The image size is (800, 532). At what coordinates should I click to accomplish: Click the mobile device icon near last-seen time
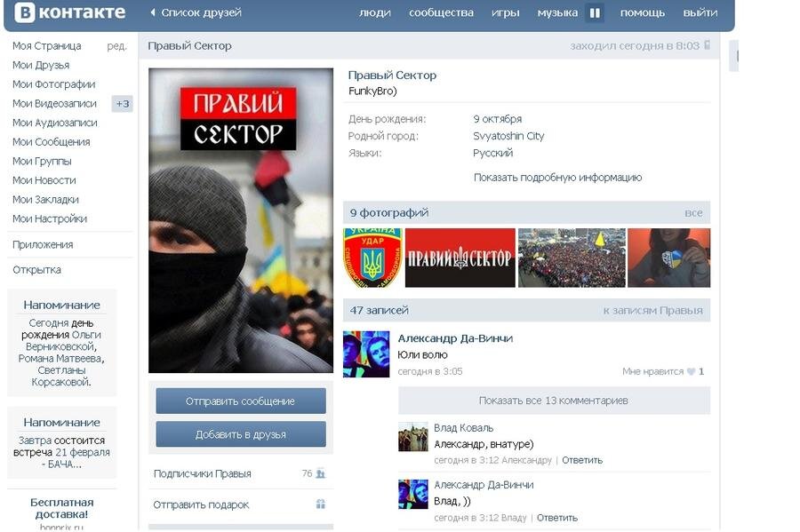(x=708, y=44)
